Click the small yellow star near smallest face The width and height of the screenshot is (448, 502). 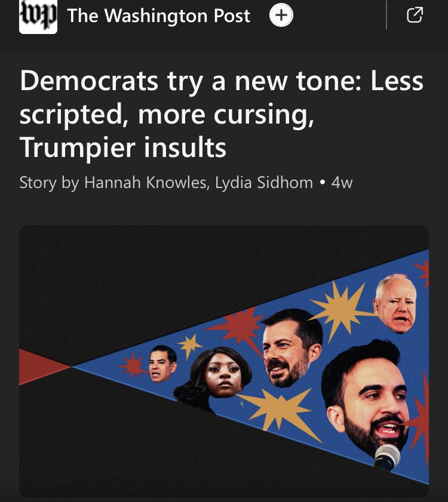coord(189,346)
